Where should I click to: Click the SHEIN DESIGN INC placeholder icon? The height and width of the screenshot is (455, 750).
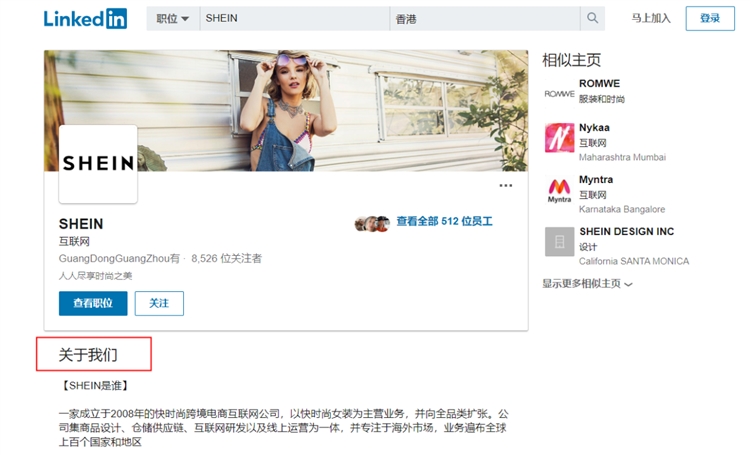[559, 242]
